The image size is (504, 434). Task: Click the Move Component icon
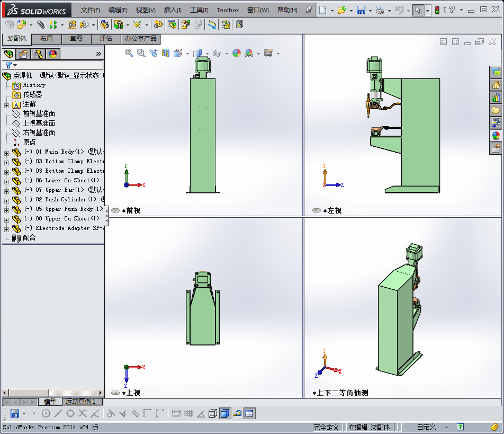click(x=84, y=24)
